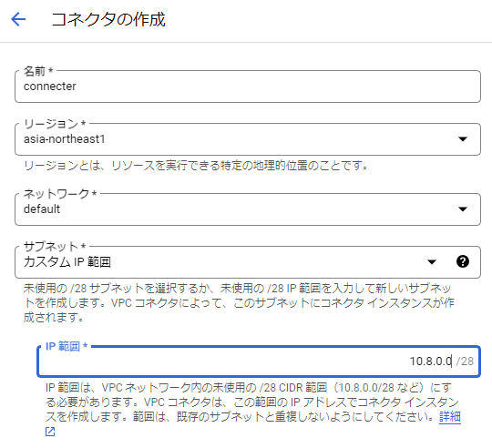Click the 名前 field containing connecter
This screenshot has width=492, height=448.
click(248, 87)
